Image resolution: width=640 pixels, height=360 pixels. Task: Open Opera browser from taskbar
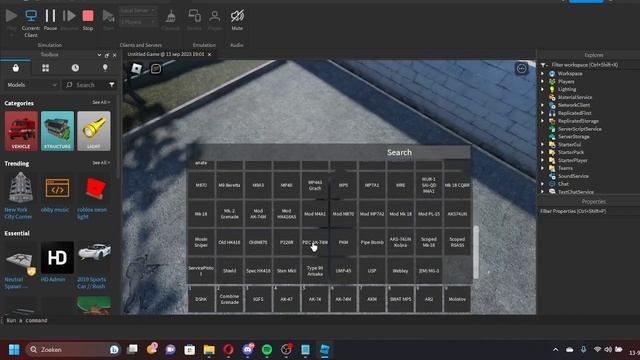[x=229, y=350]
